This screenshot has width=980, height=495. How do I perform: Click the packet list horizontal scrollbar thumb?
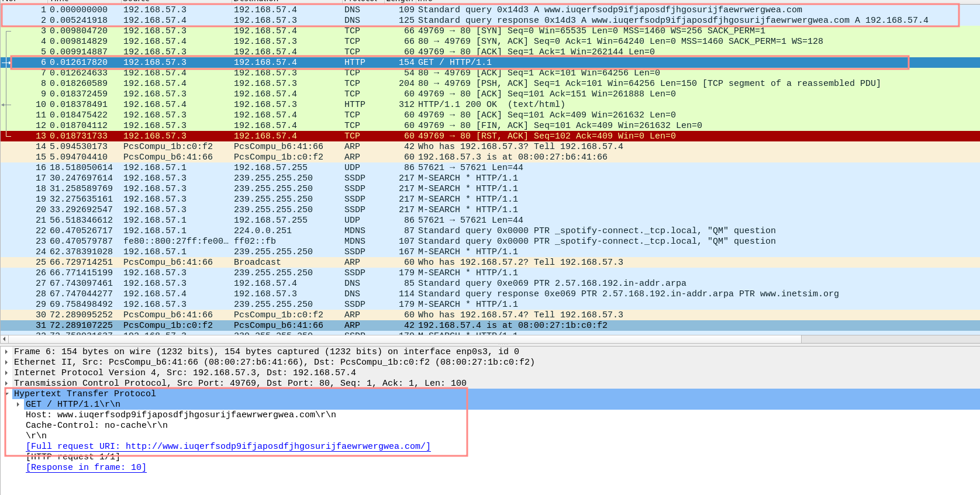403,339
